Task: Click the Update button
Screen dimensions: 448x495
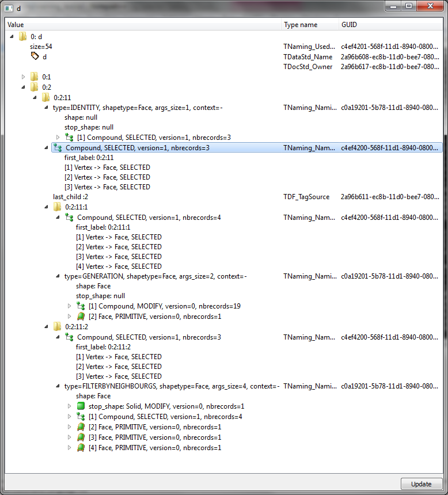Action: point(421,483)
